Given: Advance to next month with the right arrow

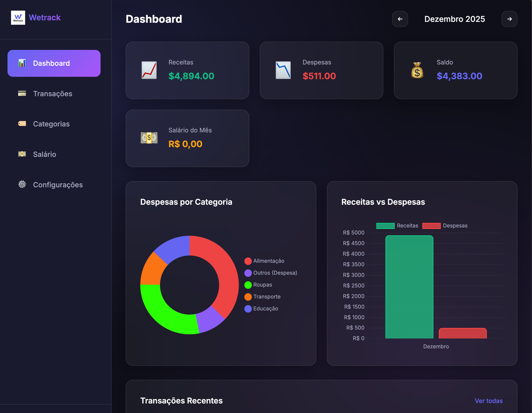Looking at the screenshot, I should coord(509,19).
